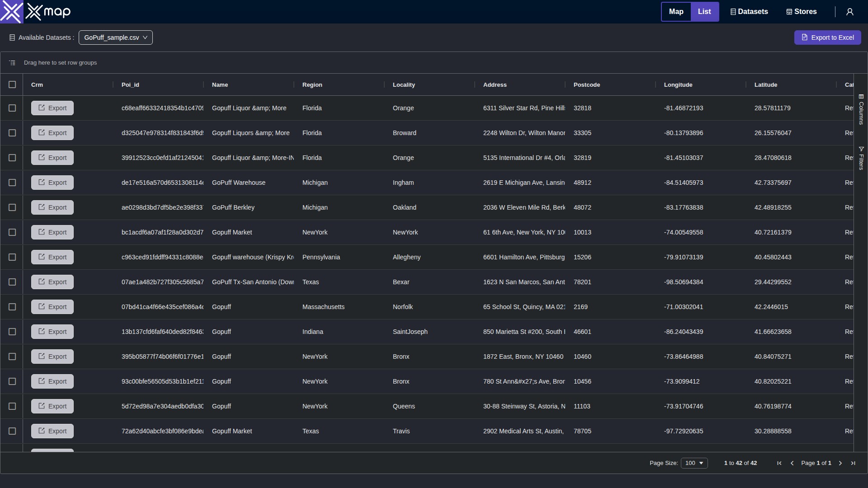Click the row groups icon

[x=12, y=63]
